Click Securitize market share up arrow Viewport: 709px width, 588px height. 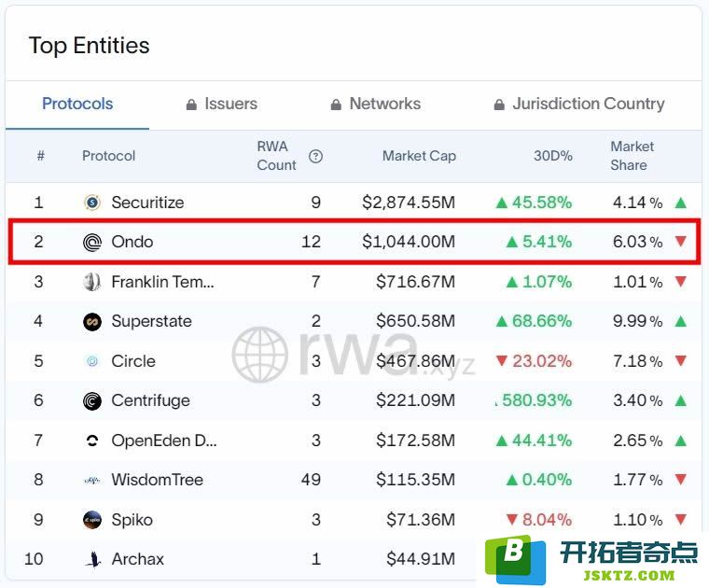click(x=680, y=203)
